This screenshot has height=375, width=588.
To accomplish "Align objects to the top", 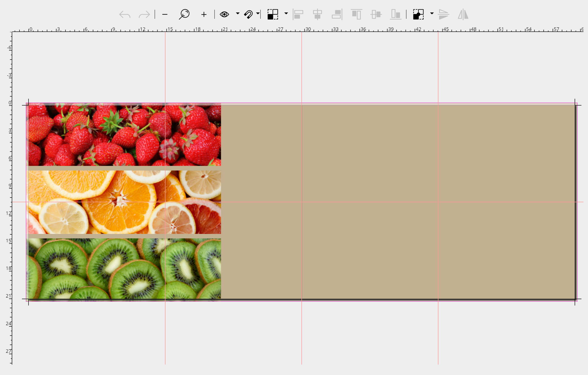I will [356, 15].
